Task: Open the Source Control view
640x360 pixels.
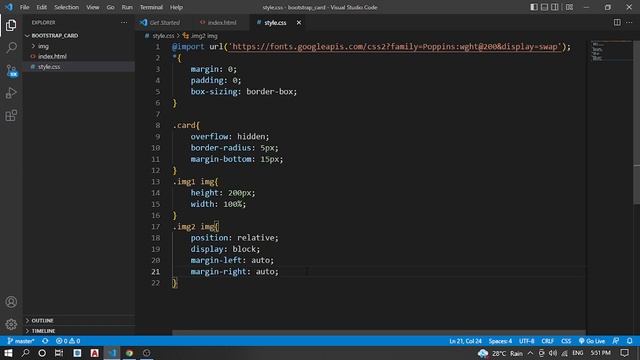Action: tap(11, 71)
